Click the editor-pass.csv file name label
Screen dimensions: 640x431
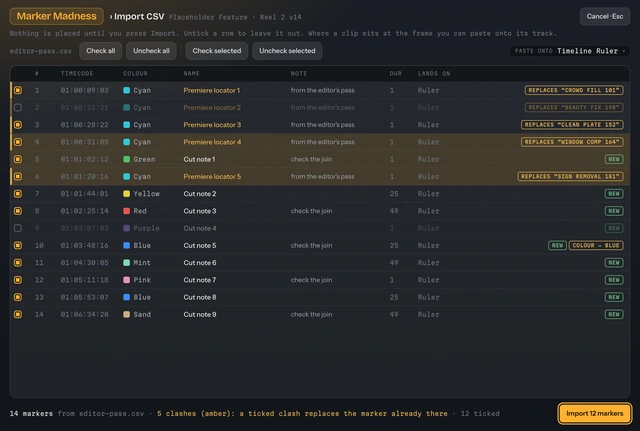click(x=40, y=51)
